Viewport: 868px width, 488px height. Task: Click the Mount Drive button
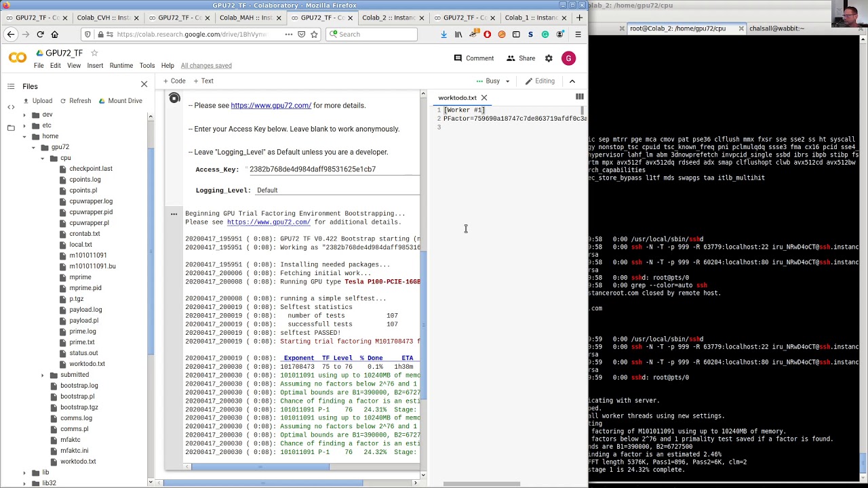[x=121, y=101]
